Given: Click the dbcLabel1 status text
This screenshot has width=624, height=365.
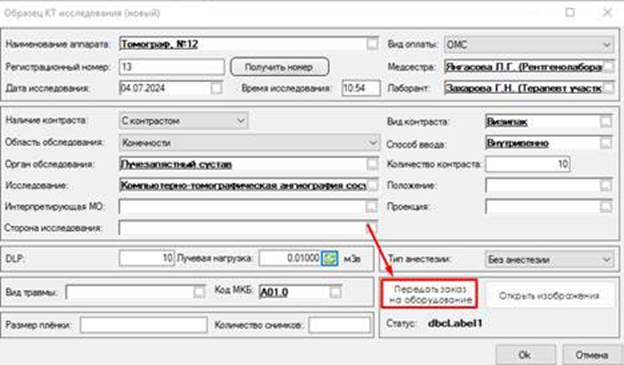Looking at the screenshot, I should coord(455,323).
